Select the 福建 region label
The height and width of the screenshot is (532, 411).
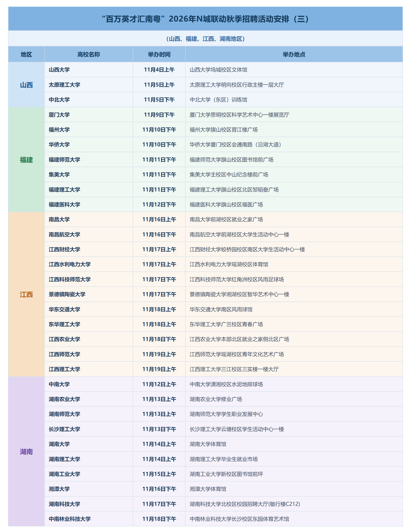point(26,160)
